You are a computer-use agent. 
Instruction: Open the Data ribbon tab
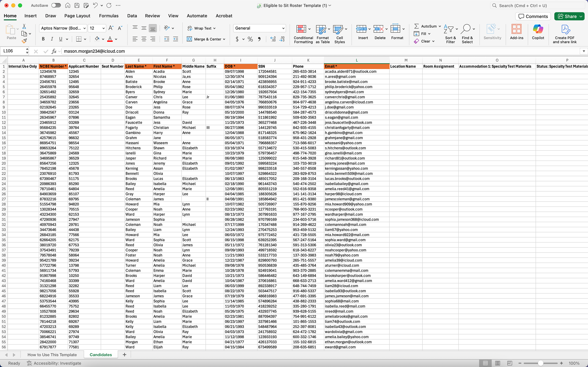[x=132, y=16]
